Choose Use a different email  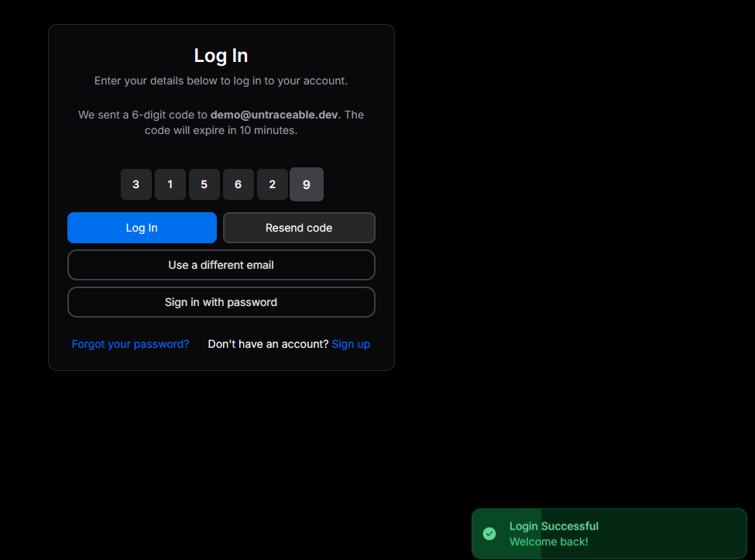click(221, 264)
